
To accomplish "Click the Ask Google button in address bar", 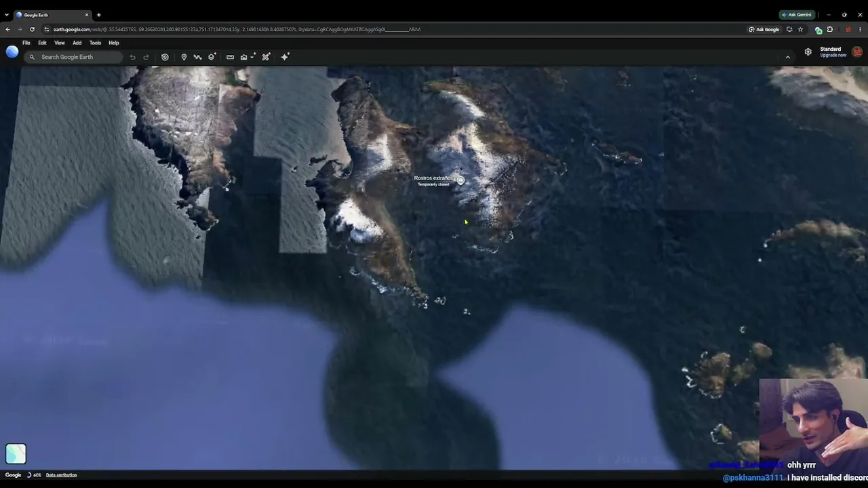I will (764, 29).
